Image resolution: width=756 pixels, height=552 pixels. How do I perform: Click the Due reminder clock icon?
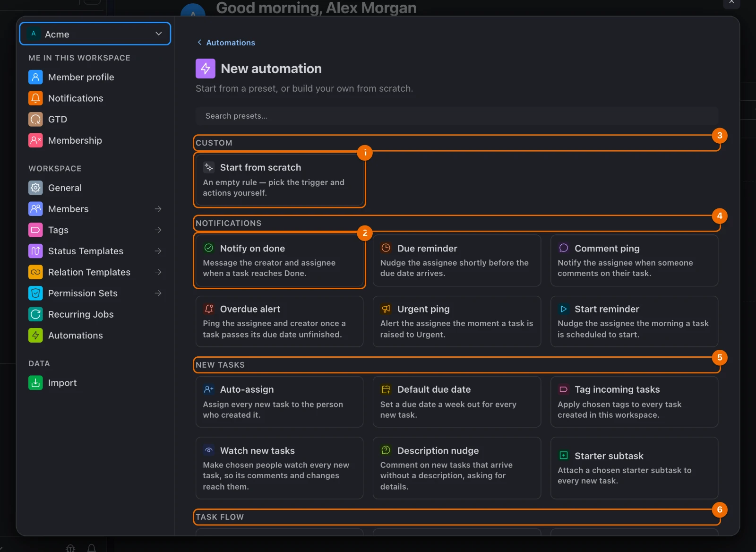(x=386, y=248)
